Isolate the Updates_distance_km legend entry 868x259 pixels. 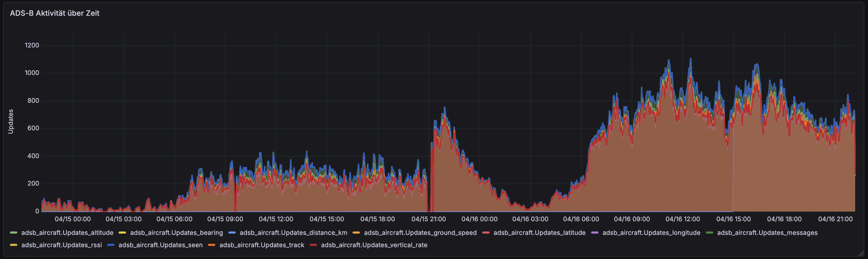coord(293,233)
